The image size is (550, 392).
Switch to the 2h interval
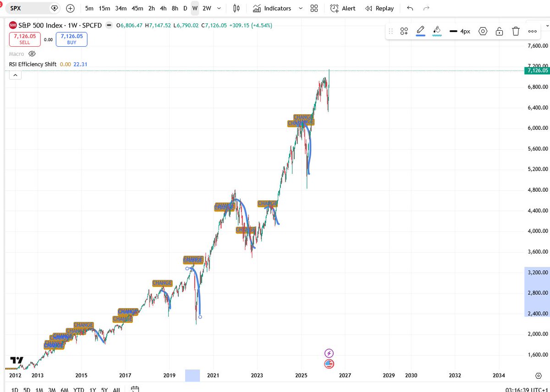click(152, 8)
